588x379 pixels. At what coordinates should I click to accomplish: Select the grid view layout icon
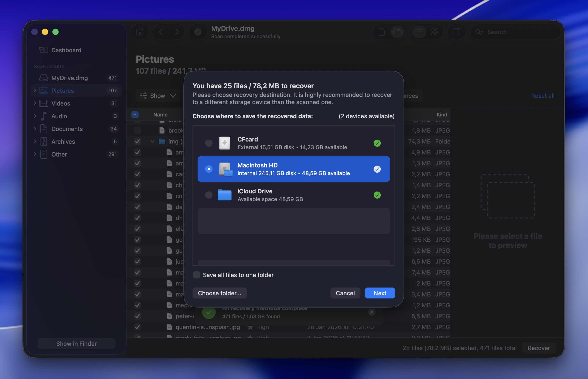(435, 32)
